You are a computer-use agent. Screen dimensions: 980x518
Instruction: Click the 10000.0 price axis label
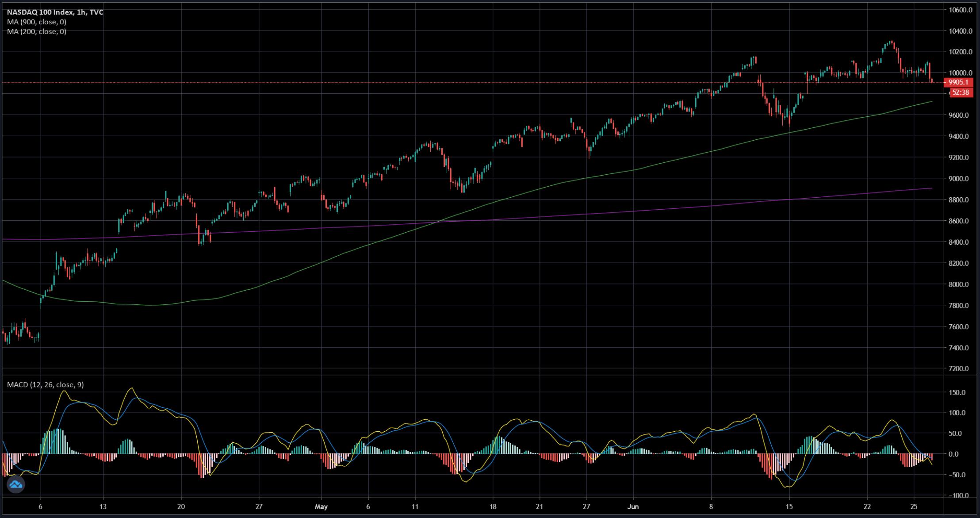[961, 73]
